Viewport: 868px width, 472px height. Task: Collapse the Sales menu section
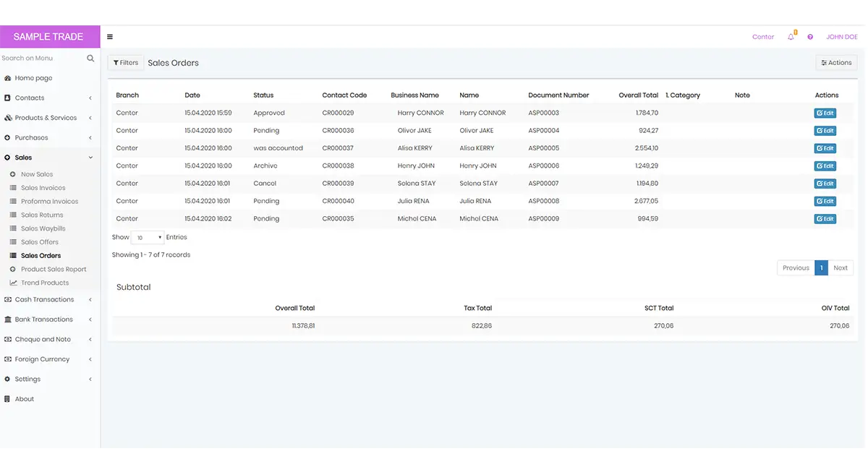point(50,158)
